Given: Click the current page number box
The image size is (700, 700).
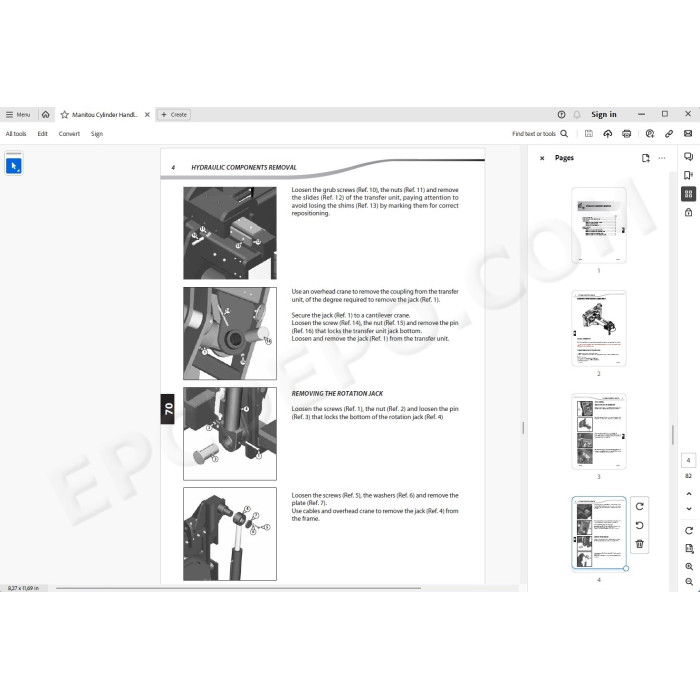Looking at the screenshot, I should click(688, 460).
